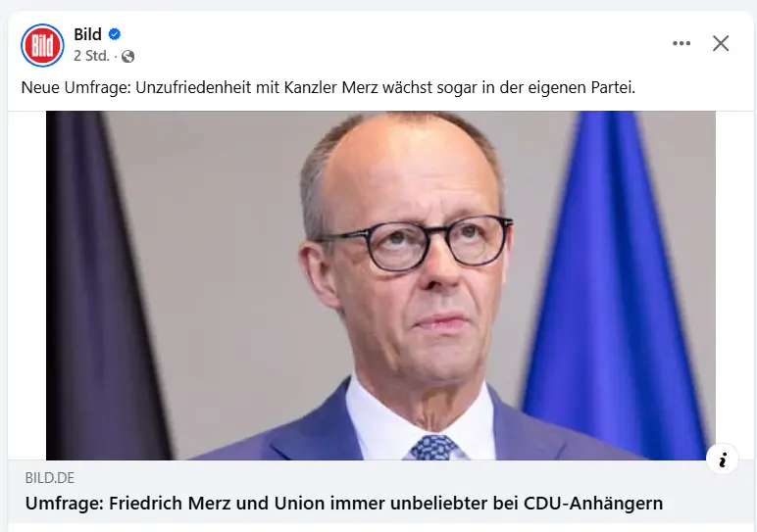This screenshot has height=532, width=757.
Task: Click the info icon on the link preview
Action: tap(722, 459)
